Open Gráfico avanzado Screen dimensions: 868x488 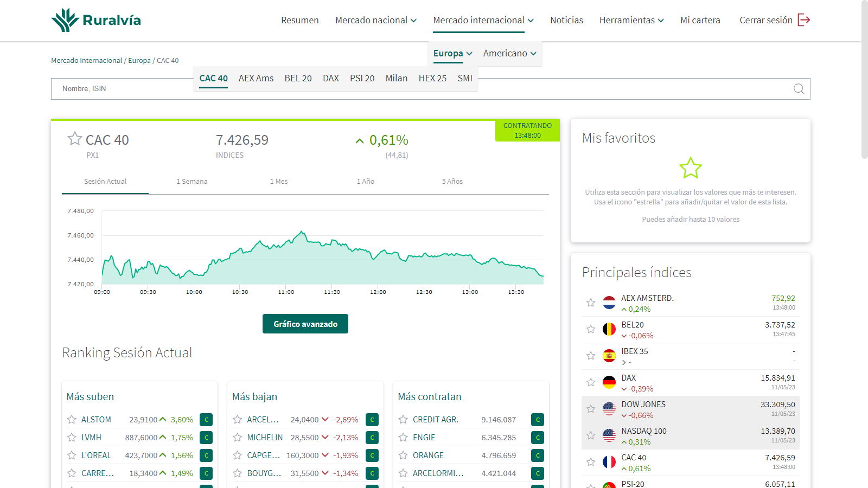point(305,324)
